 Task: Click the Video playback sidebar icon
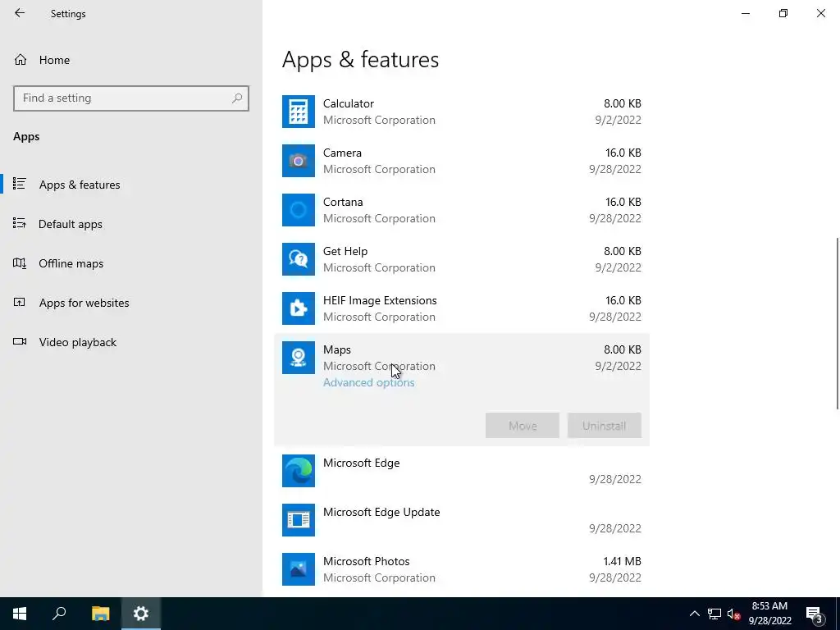(x=20, y=342)
